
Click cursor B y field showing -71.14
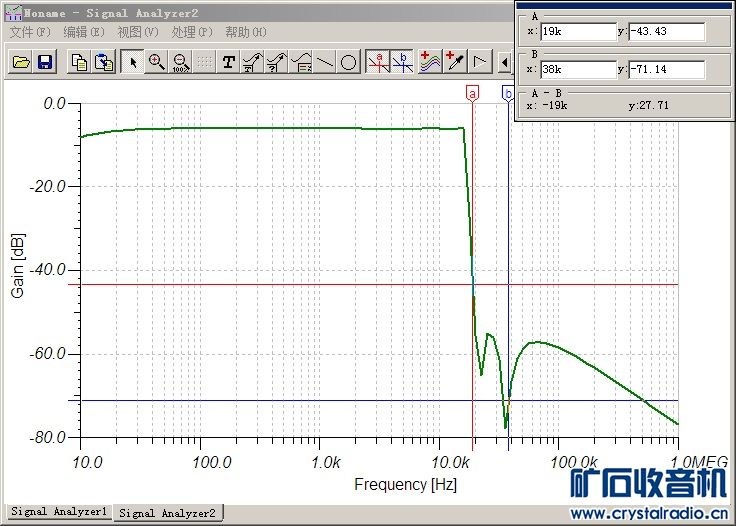667,69
